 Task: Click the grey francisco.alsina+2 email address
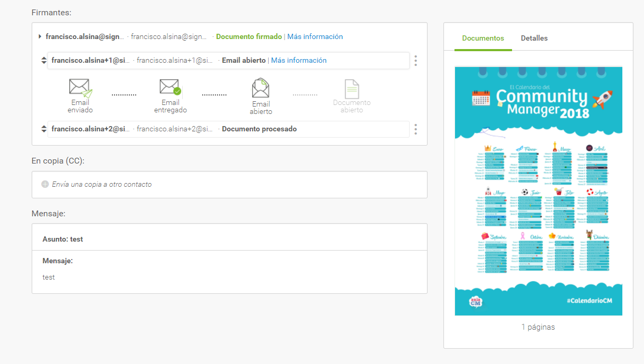coord(175,129)
